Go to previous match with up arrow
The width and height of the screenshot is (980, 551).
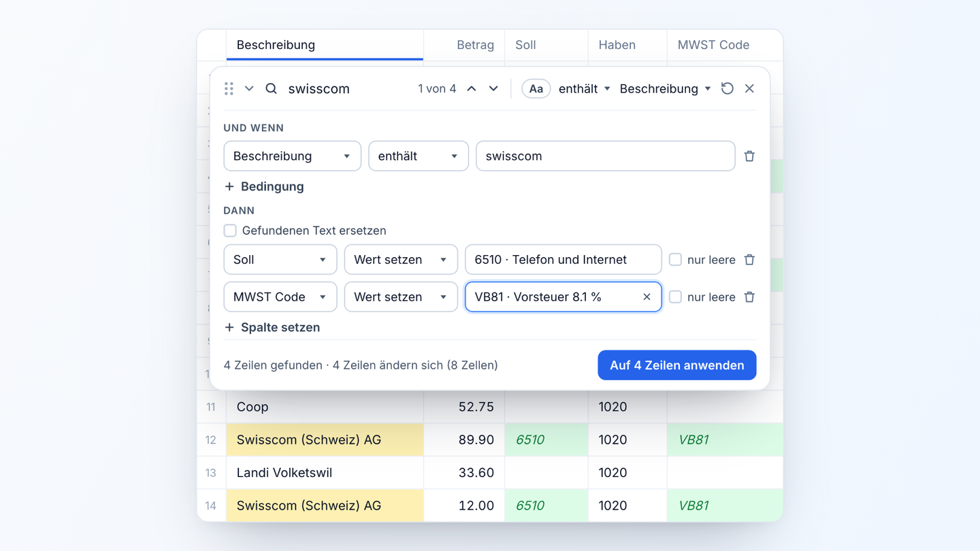471,88
